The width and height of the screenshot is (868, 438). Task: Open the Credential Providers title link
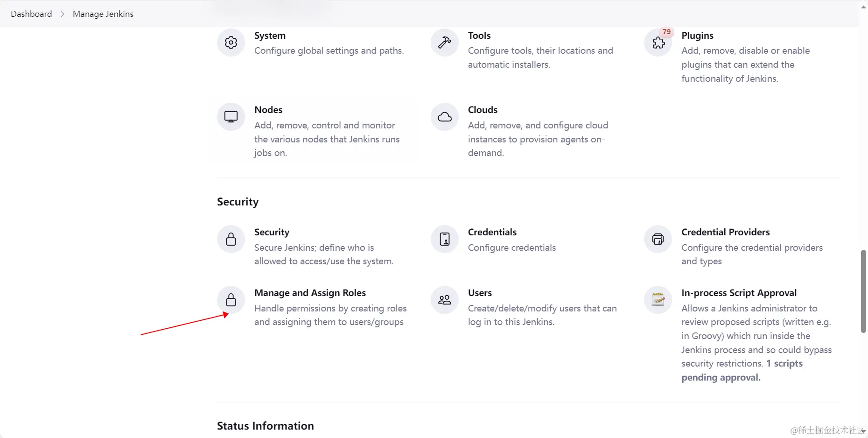pos(725,232)
